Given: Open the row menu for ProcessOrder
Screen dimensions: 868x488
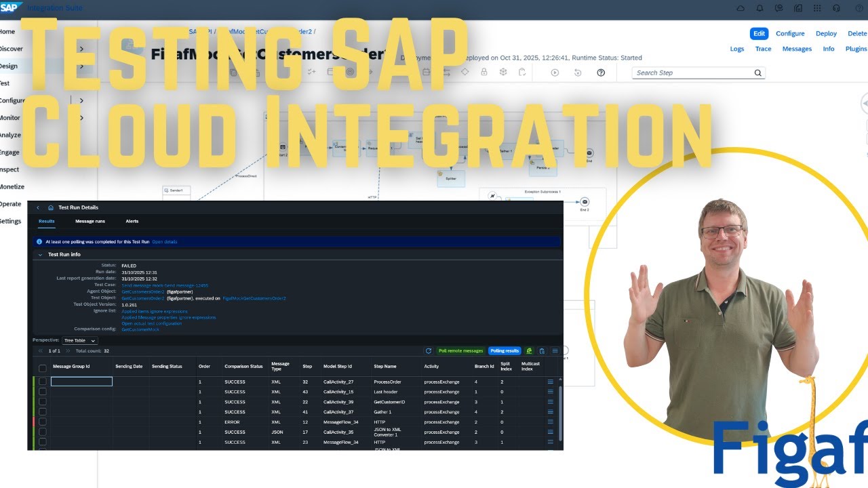Looking at the screenshot, I should pyautogui.click(x=551, y=382).
